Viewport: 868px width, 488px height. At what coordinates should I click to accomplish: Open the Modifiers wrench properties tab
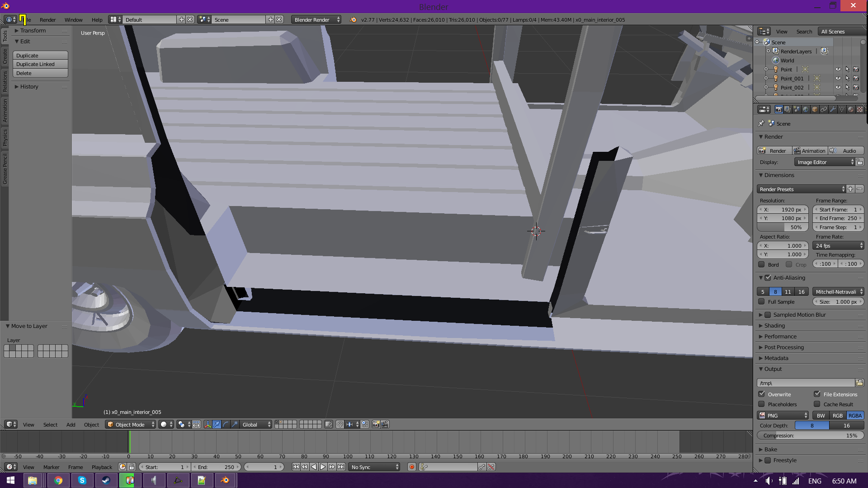[833, 109]
